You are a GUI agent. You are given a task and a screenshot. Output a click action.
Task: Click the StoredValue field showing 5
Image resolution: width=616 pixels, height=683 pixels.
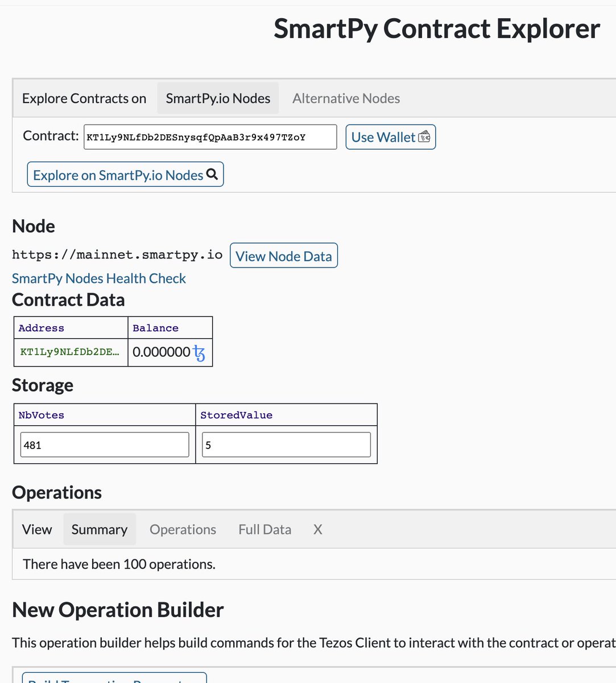tap(286, 445)
